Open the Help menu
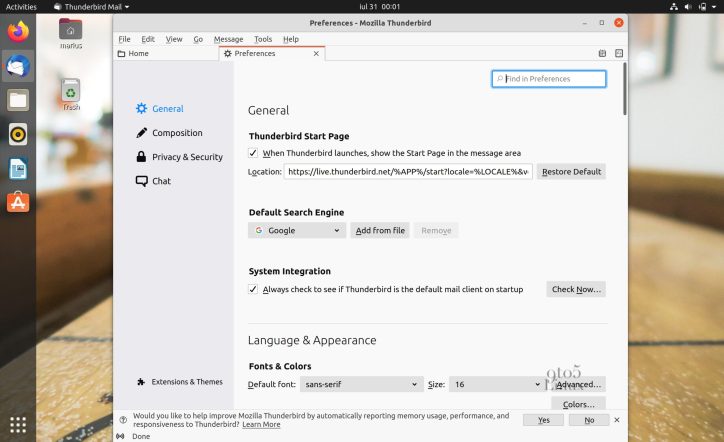This screenshot has width=724, height=442. click(291, 39)
